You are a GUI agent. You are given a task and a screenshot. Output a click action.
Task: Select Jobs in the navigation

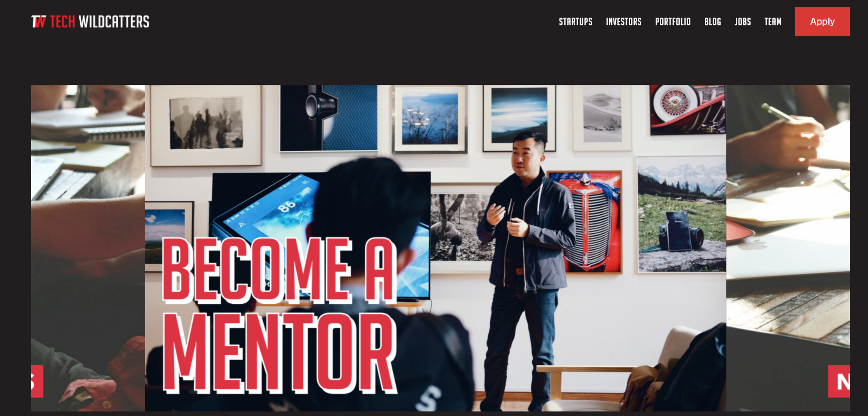coord(743,22)
